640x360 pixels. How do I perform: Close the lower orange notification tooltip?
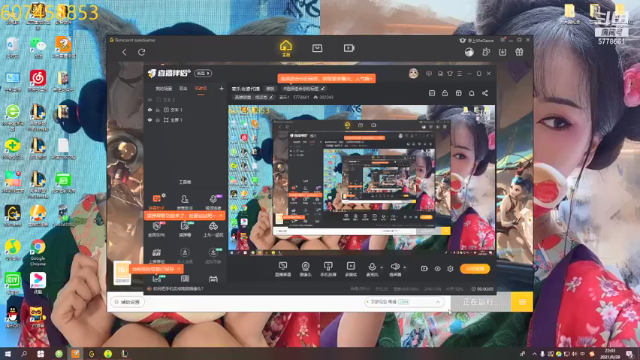pyautogui.click(x=179, y=269)
